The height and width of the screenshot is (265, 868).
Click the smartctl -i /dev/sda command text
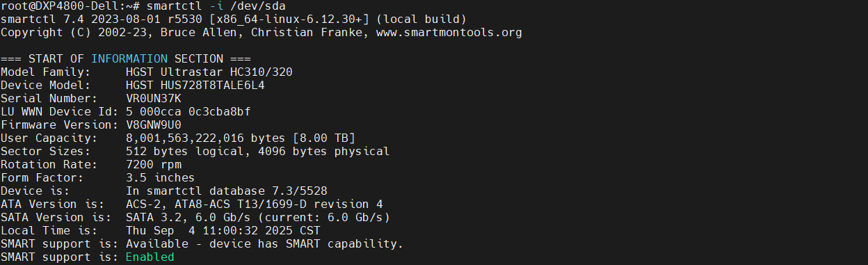pos(216,6)
